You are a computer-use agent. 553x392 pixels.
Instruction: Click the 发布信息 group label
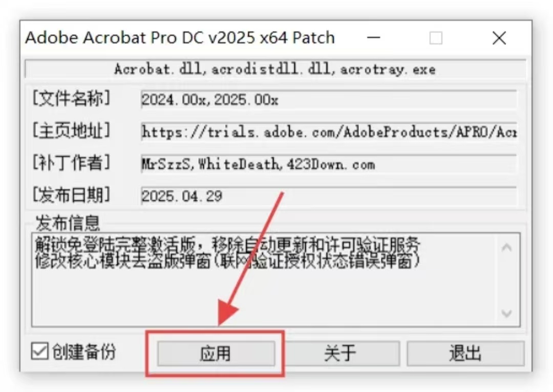68,223
